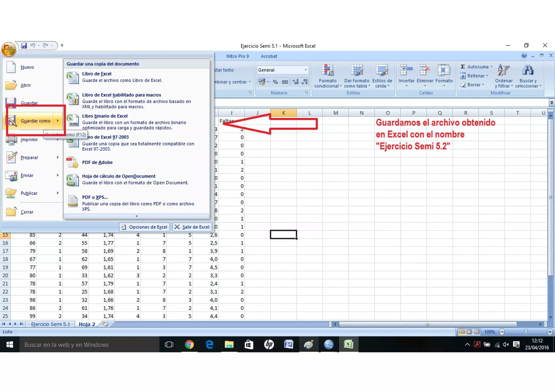The image size is (555, 392).
Task: Open the Número group dialog launcher
Action: tap(307, 93)
